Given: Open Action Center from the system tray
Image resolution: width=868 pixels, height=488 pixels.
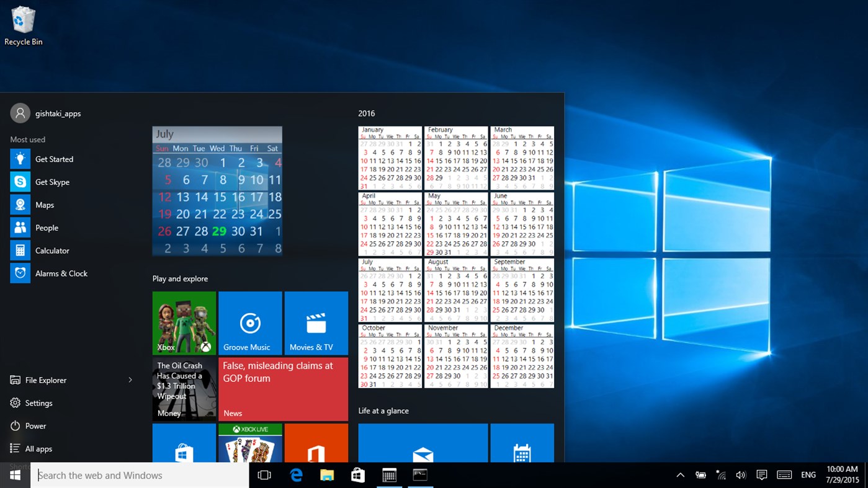Looking at the screenshot, I should point(761,474).
